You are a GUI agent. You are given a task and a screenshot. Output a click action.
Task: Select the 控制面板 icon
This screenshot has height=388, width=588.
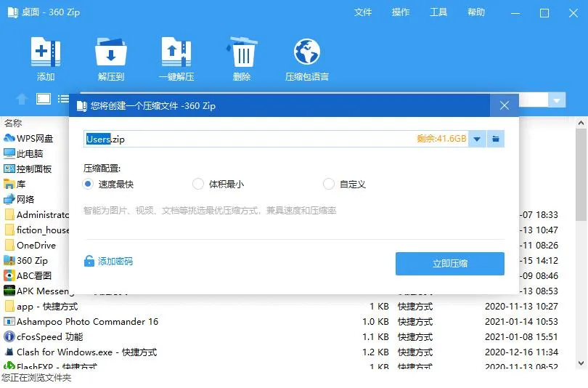point(9,169)
